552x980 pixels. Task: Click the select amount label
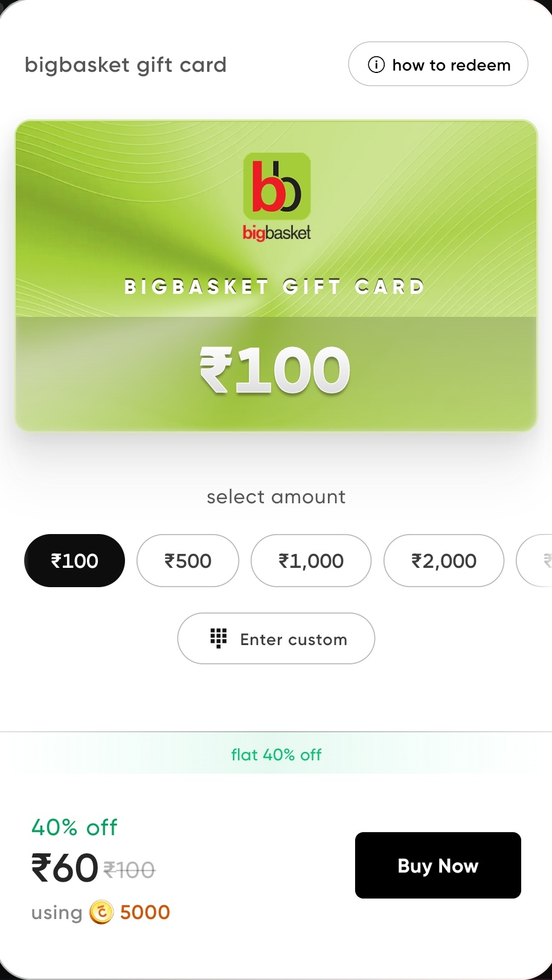pyautogui.click(x=276, y=497)
